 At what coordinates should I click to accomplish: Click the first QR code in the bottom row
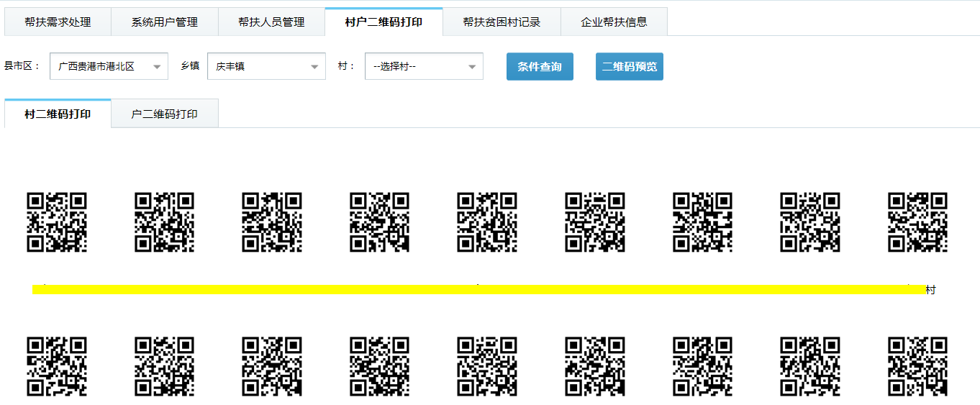point(57,366)
